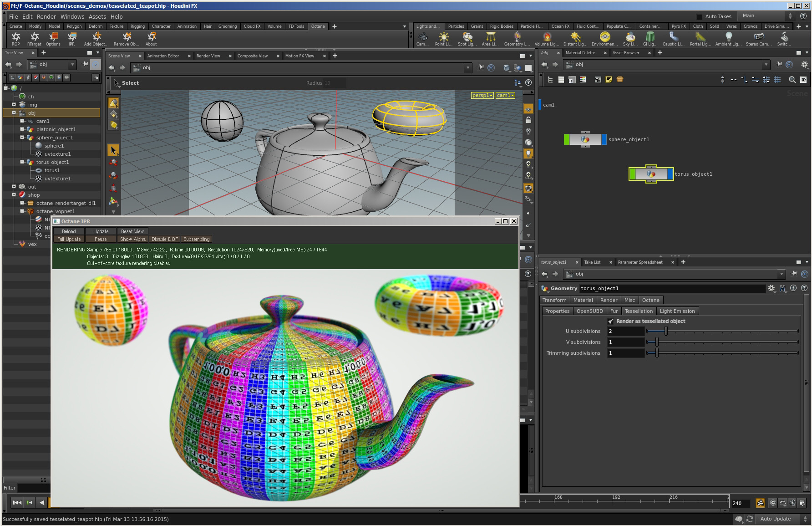Select the viewport Select arrow tool
Screen dimensions: 812x526
click(x=113, y=150)
